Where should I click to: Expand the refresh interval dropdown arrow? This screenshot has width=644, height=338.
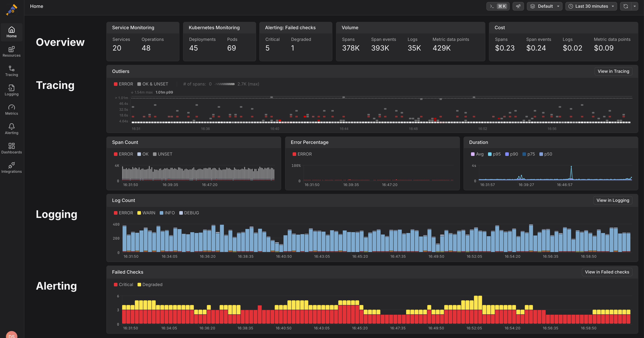[635, 6]
